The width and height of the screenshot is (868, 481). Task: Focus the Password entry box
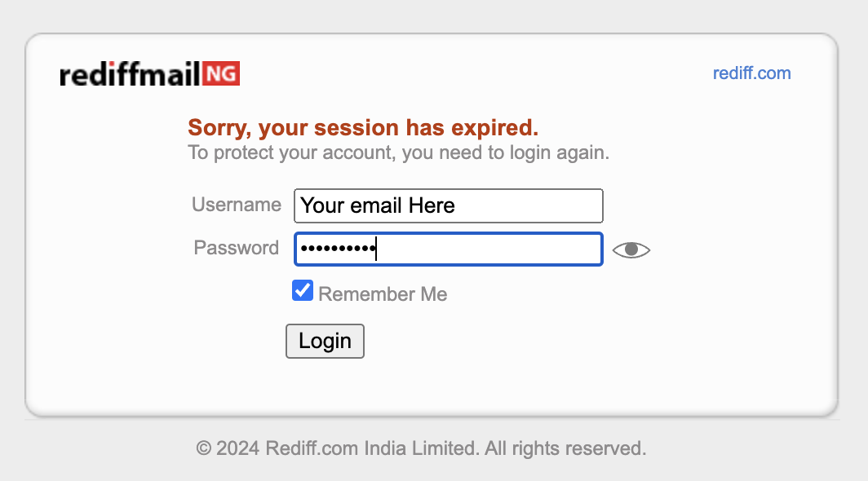pos(448,249)
